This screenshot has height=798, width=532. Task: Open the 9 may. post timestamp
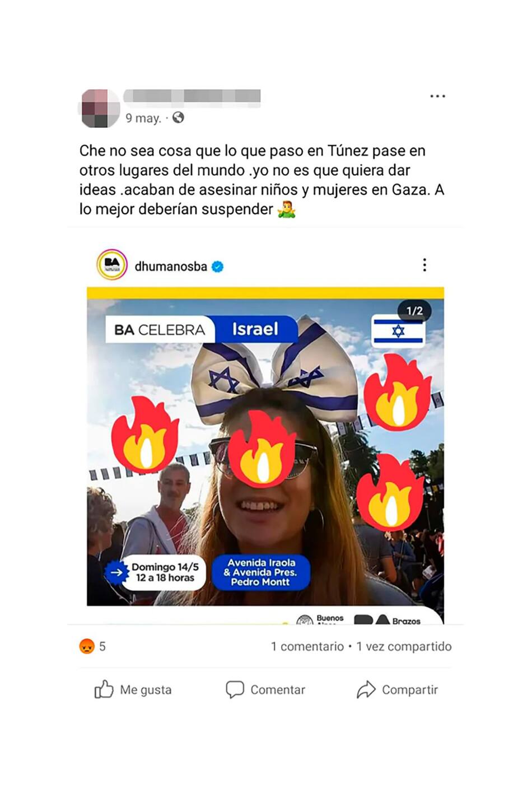point(143,118)
